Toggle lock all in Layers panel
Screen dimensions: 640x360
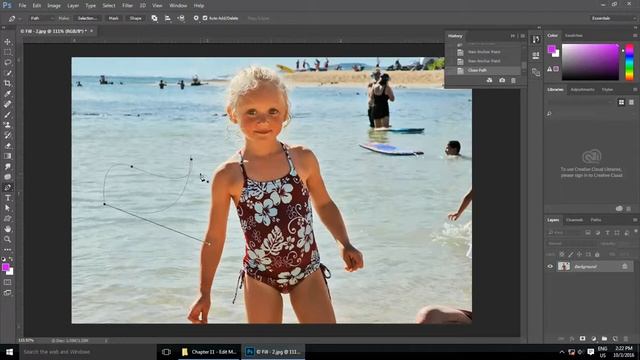pos(597,254)
